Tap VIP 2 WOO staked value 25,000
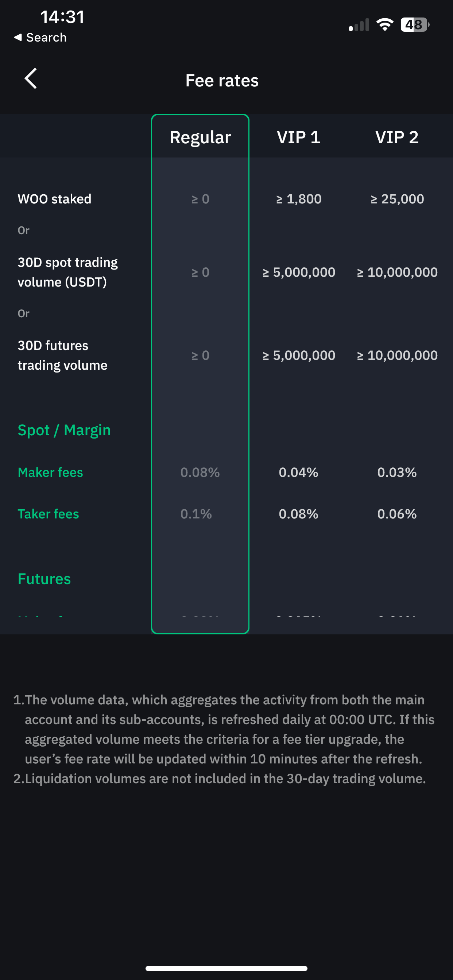 (397, 199)
